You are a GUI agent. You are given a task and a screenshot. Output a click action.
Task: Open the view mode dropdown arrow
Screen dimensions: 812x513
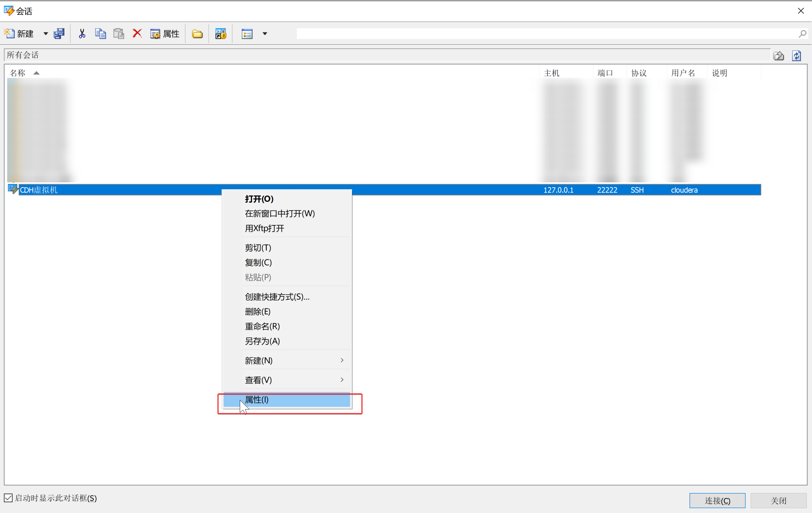265,34
